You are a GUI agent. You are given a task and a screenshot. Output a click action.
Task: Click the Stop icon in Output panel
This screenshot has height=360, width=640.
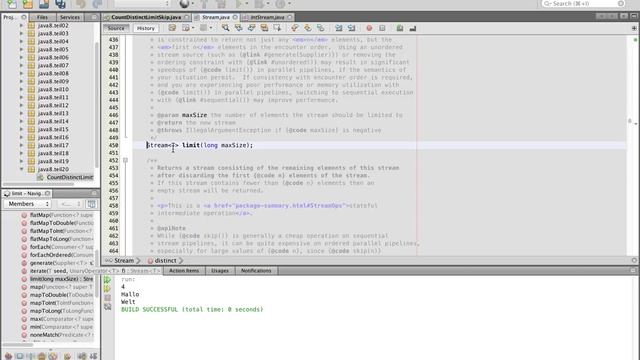pos(107,298)
